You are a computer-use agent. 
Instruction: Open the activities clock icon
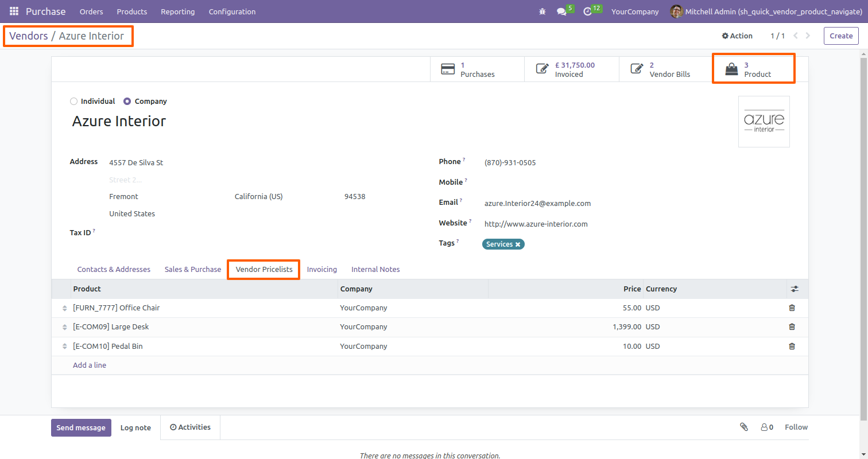(587, 11)
